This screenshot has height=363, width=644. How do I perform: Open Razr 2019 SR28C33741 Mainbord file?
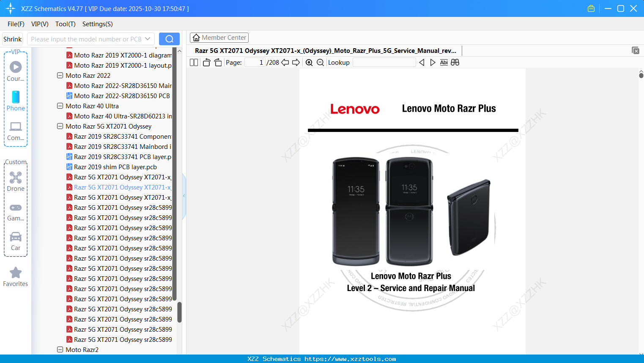pos(123,146)
